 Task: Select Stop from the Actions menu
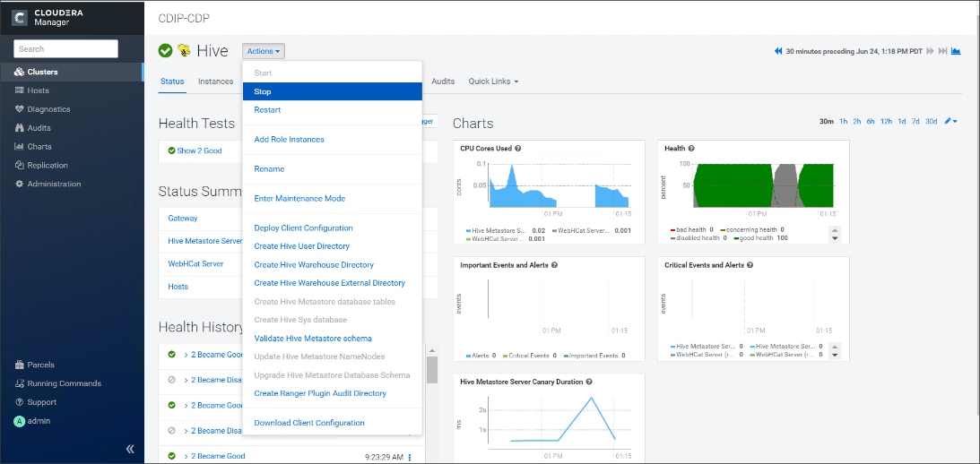coord(333,91)
